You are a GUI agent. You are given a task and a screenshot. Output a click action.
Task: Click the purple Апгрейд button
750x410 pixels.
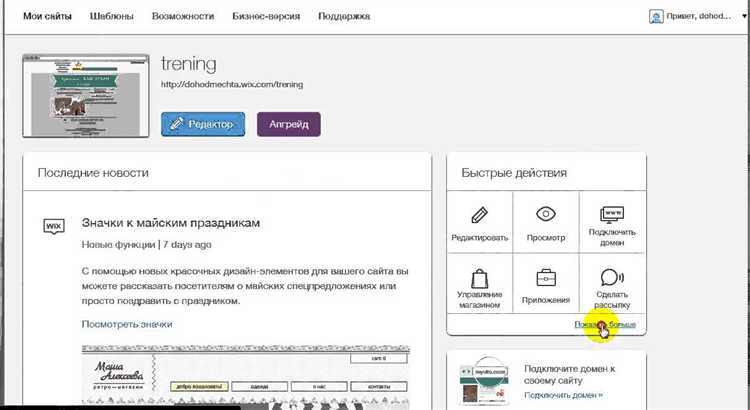pyautogui.click(x=288, y=124)
